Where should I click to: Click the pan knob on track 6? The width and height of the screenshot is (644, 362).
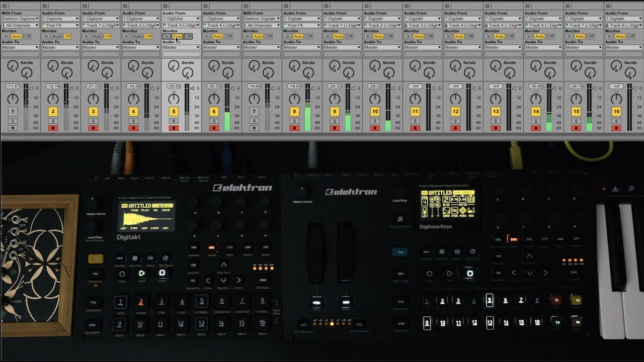(214, 99)
